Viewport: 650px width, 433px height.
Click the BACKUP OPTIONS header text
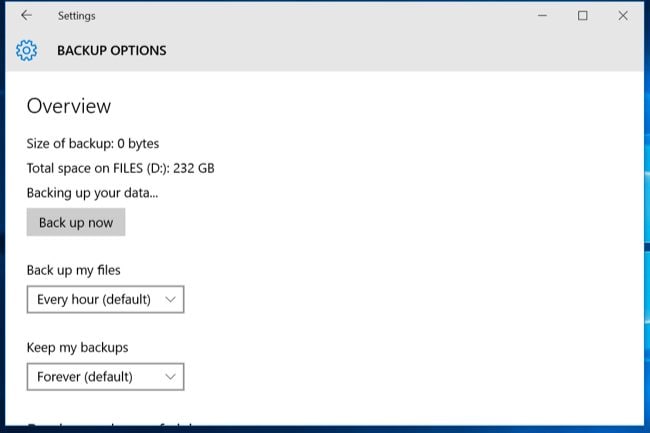click(x=112, y=50)
